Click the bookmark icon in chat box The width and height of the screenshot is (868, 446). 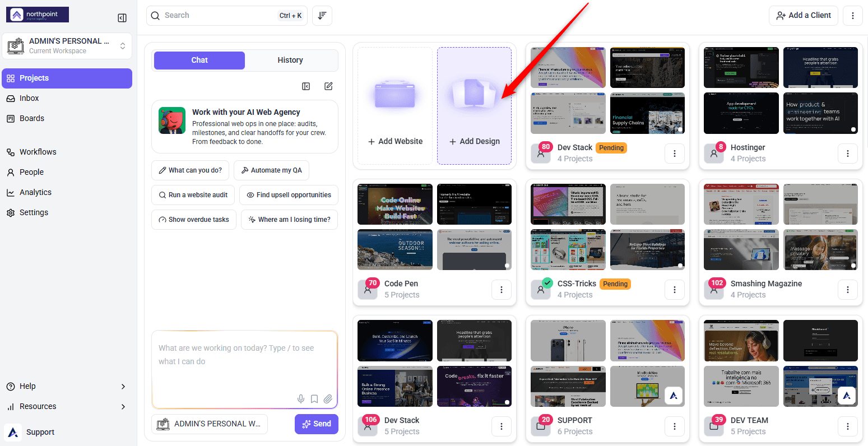click(x=314, y=399)
